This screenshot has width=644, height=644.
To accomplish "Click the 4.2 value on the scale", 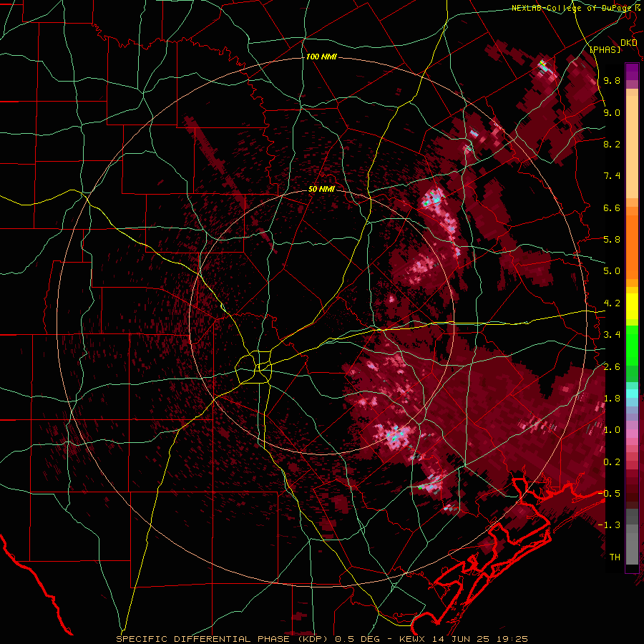I will point(612,303).
